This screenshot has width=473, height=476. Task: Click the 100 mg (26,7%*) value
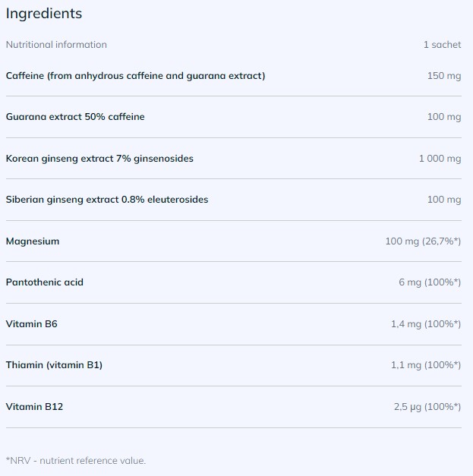click(x=423, y=241)
